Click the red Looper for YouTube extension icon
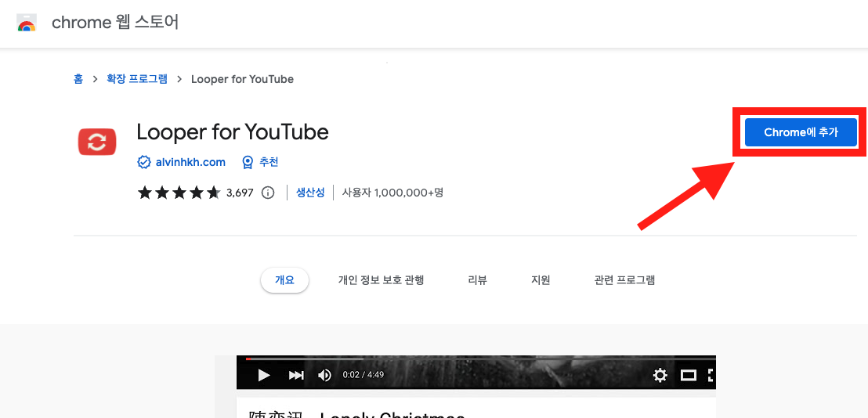 tap(97, 142)
